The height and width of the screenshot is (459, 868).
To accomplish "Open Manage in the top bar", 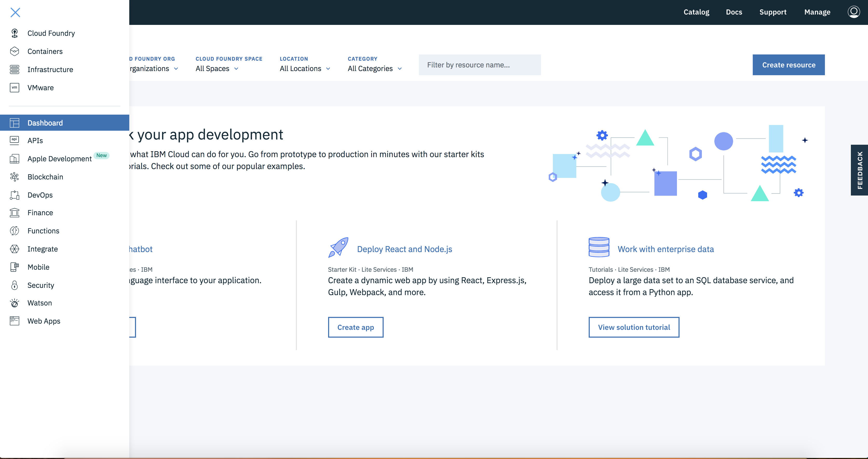I will (x=817, y=12).
